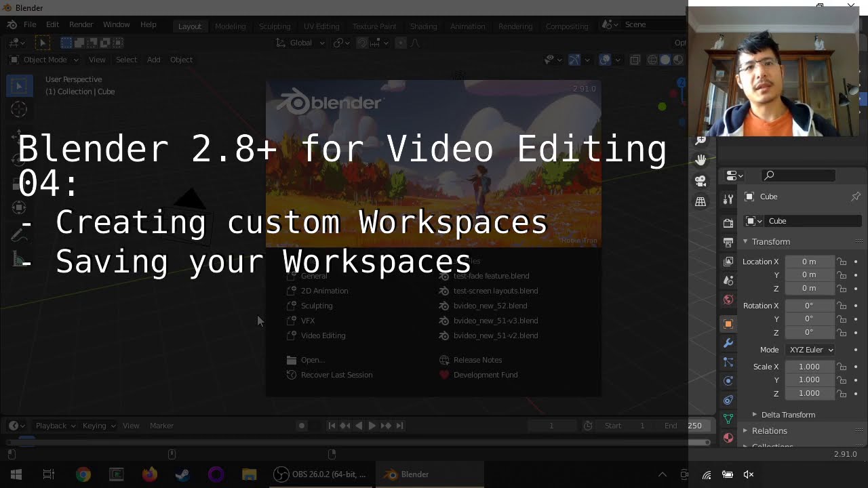The width and height of the screenshot is (868, 488).
Task: Toggle lock for Scale Z
Action: tap(842, 394)
